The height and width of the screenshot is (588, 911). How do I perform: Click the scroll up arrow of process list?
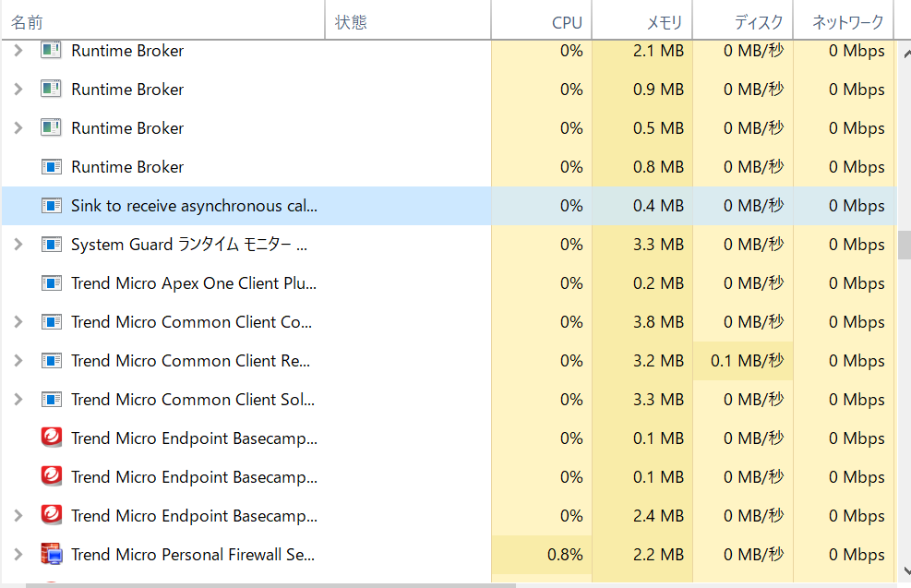pyautogui.click(x=905, y=54)
